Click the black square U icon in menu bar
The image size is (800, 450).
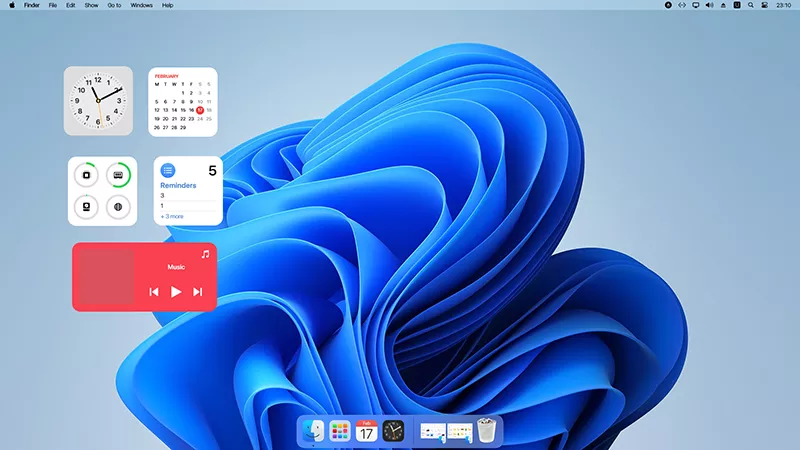[737, 5]
